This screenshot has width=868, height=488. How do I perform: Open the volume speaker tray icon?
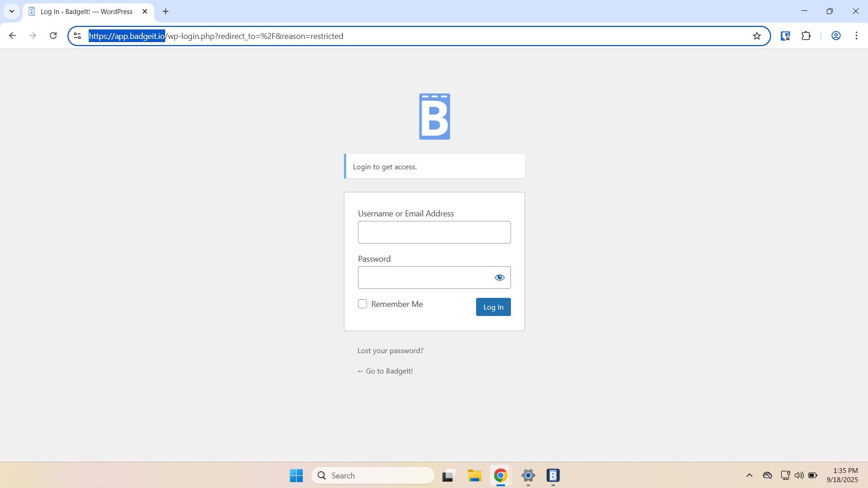[799, 475]
